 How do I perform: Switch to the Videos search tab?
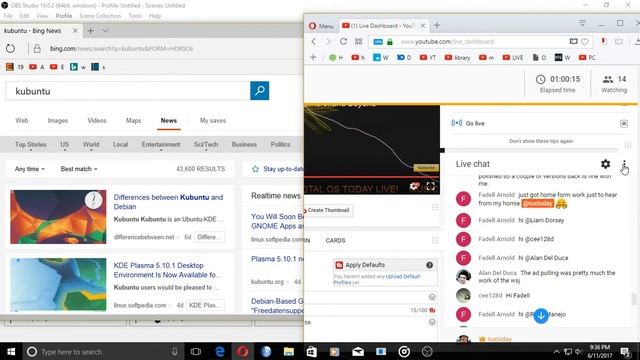click(97, 120)
